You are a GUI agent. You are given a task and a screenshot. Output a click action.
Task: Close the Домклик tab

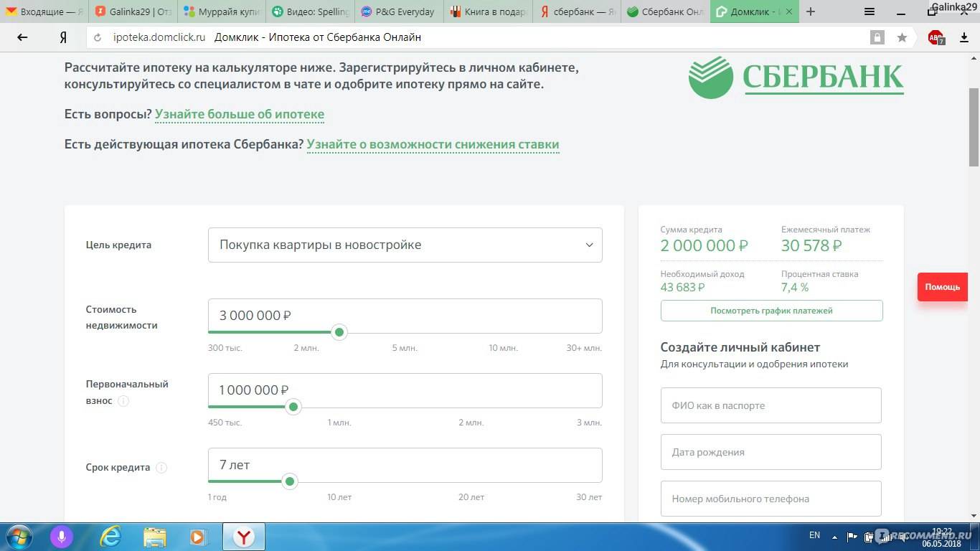coord(790,11)
